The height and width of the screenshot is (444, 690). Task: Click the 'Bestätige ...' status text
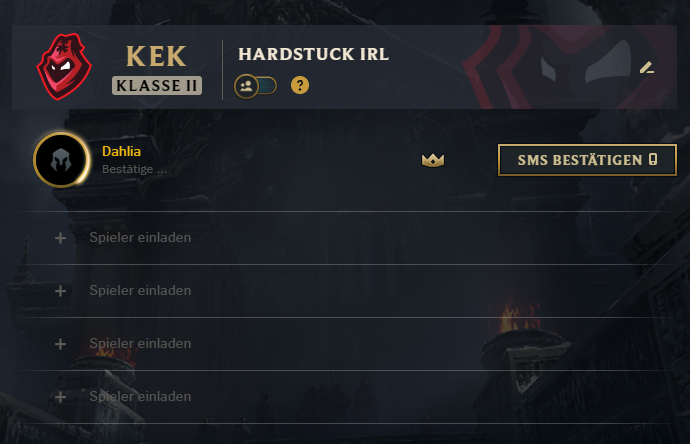click(135, 169)
